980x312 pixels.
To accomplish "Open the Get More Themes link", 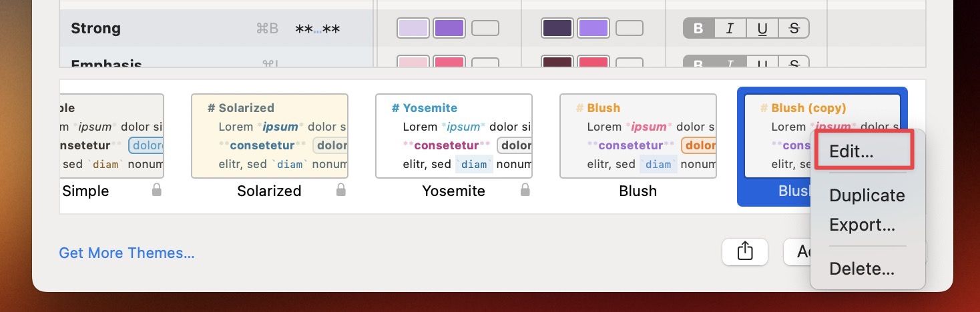I will pyautogui.click(x=127, y=253).
